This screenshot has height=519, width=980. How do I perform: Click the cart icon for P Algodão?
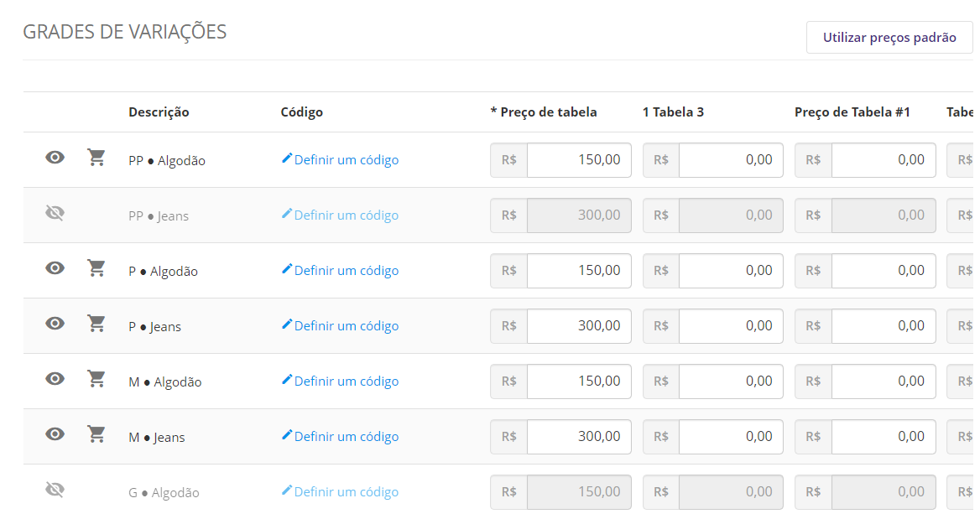(x=96, y=268)
